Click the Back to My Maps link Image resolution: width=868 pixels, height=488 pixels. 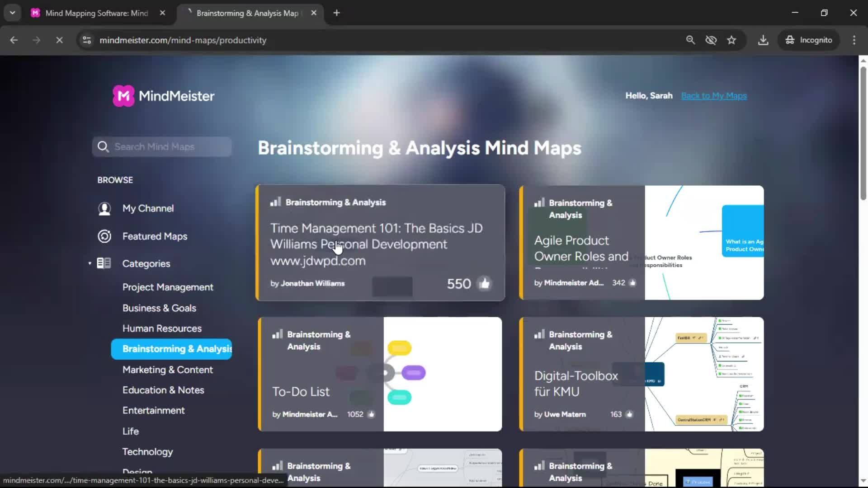pos(714,96)
